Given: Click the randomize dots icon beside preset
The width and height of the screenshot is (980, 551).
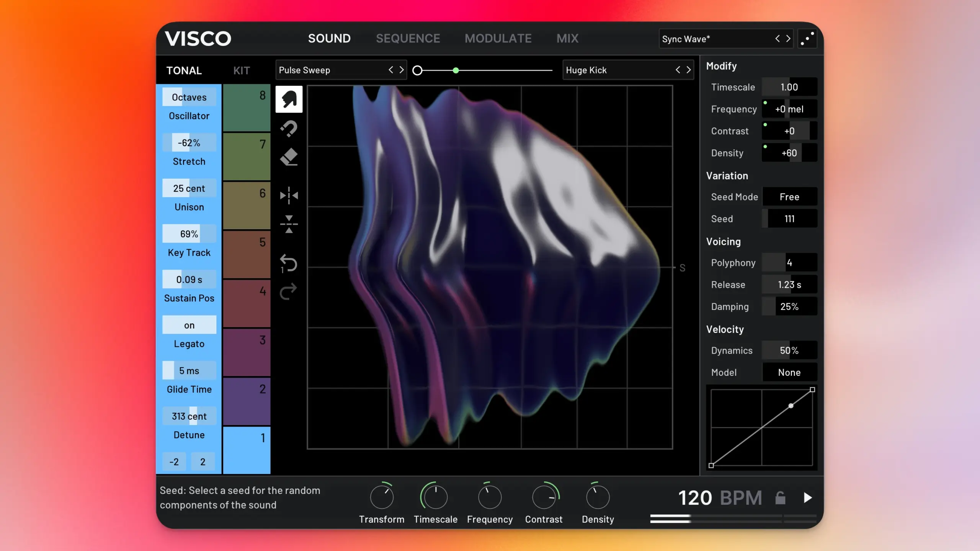Looking at the screenshot, I should (807, 39).
